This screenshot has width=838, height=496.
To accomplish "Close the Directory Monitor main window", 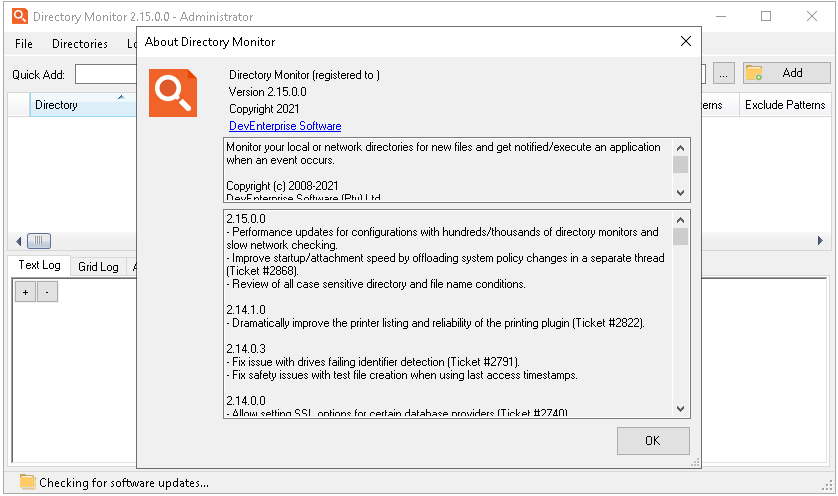I will pos(812,16).
